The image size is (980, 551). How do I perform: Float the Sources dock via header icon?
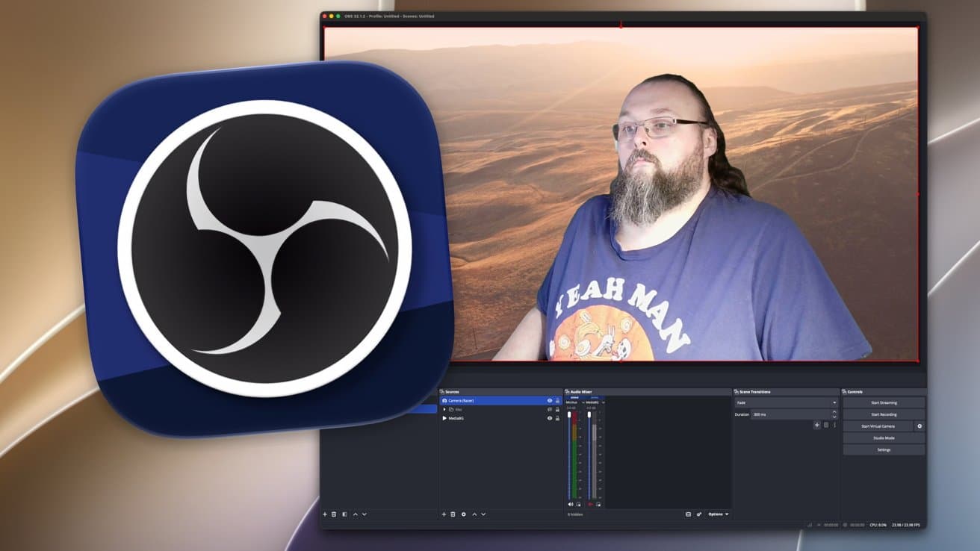pyautogui.click(x=442, y=392)
